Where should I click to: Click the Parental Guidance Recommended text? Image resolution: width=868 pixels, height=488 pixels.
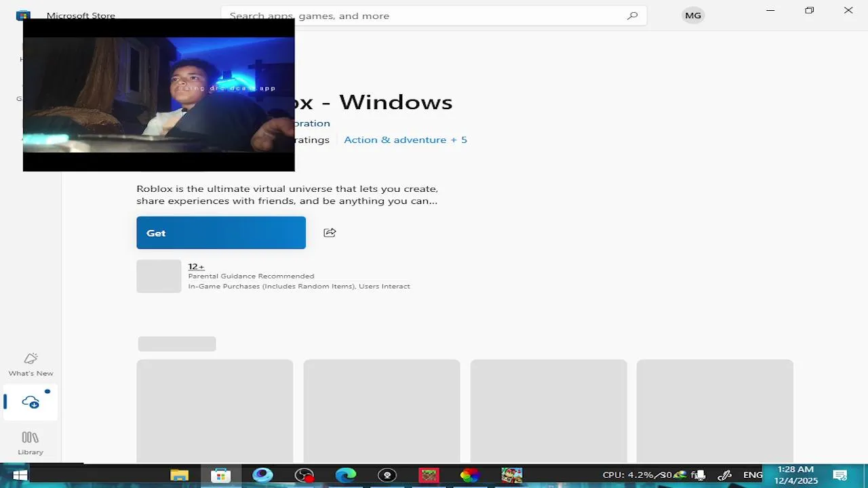pyautogui.click(x=251, y=276)
